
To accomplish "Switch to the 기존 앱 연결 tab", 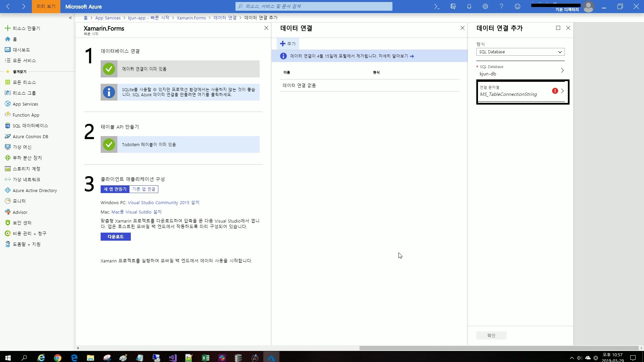I will 144,189.
